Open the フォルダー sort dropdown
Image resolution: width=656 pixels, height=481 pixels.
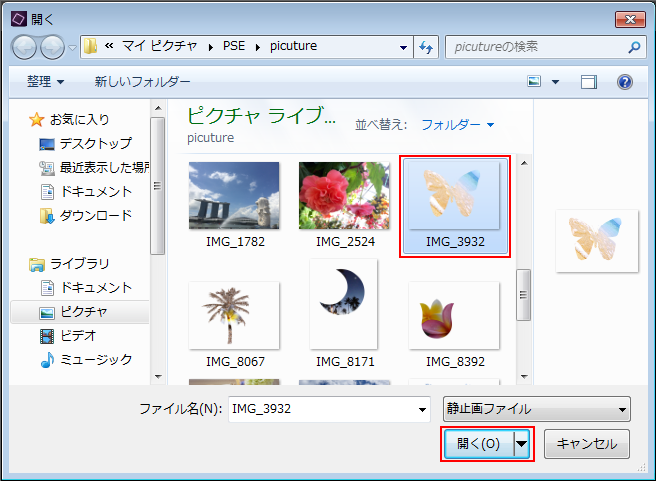(x=457, y=125)
